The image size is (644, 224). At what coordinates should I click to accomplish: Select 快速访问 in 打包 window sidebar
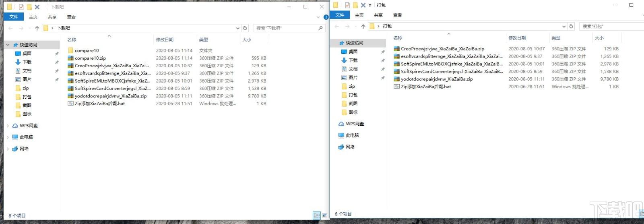[354, 43]
